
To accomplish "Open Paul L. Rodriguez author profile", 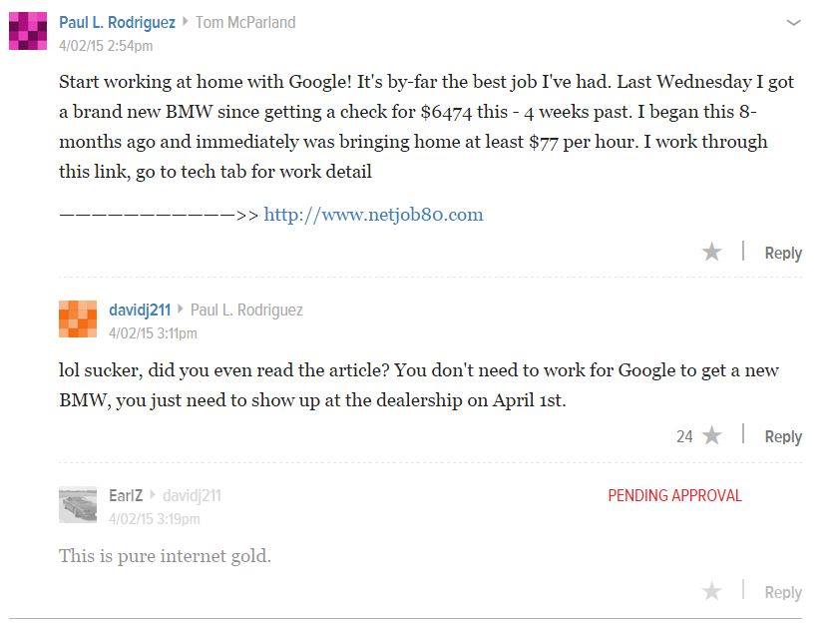I will click(117, 22).
